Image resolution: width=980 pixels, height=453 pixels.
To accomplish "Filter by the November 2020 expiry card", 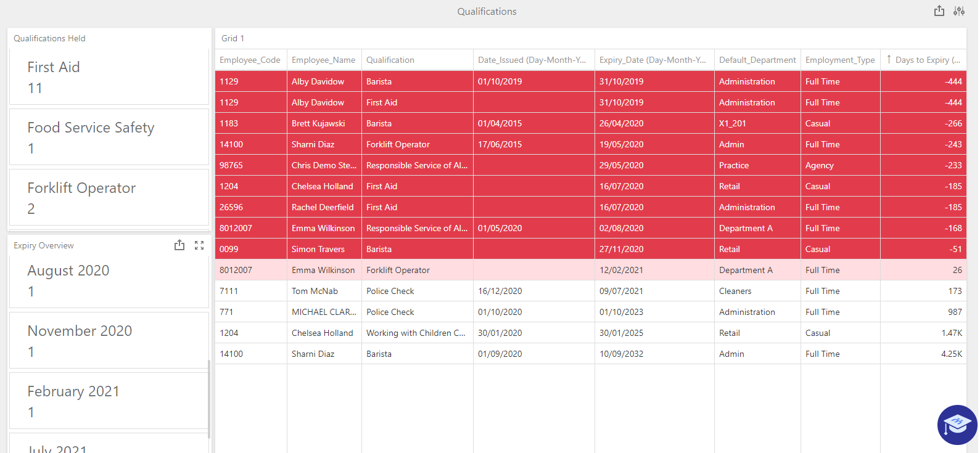I will click(109, 341).
